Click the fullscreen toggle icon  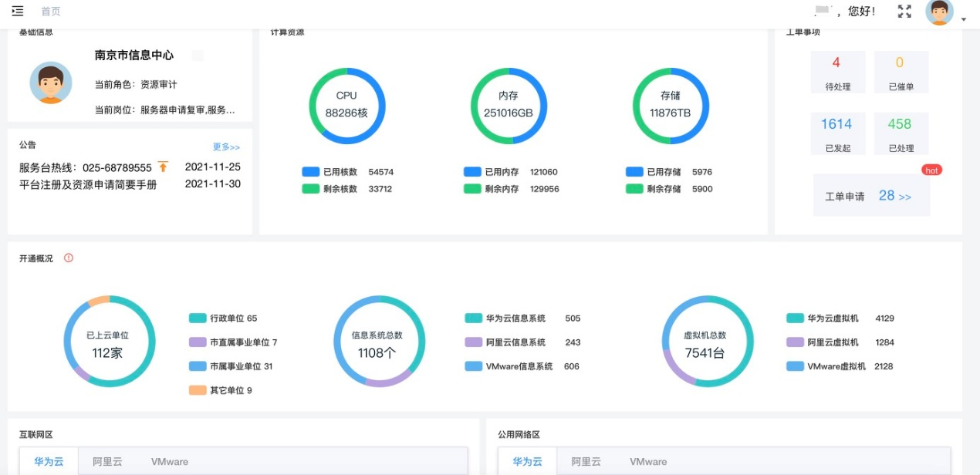tap(904, 12)
